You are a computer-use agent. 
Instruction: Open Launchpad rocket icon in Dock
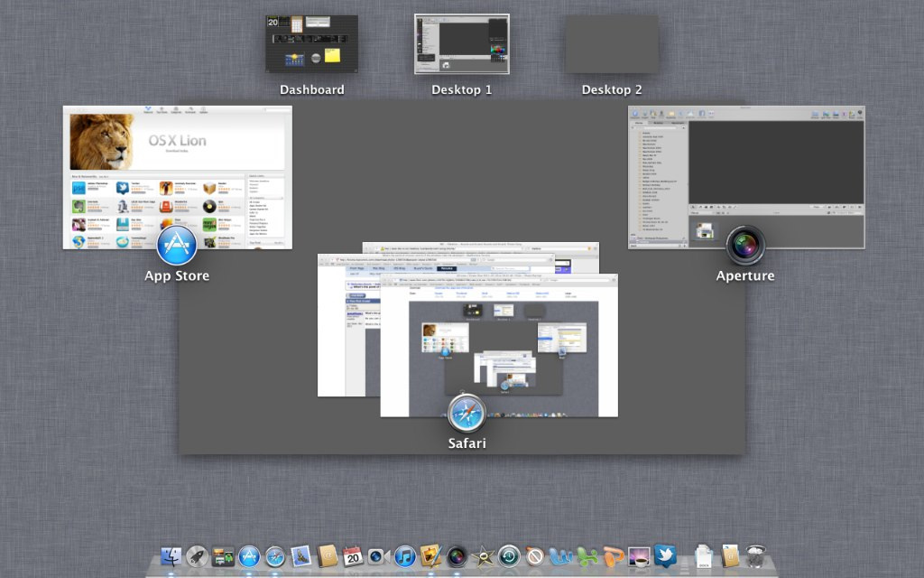pos(197,556)
